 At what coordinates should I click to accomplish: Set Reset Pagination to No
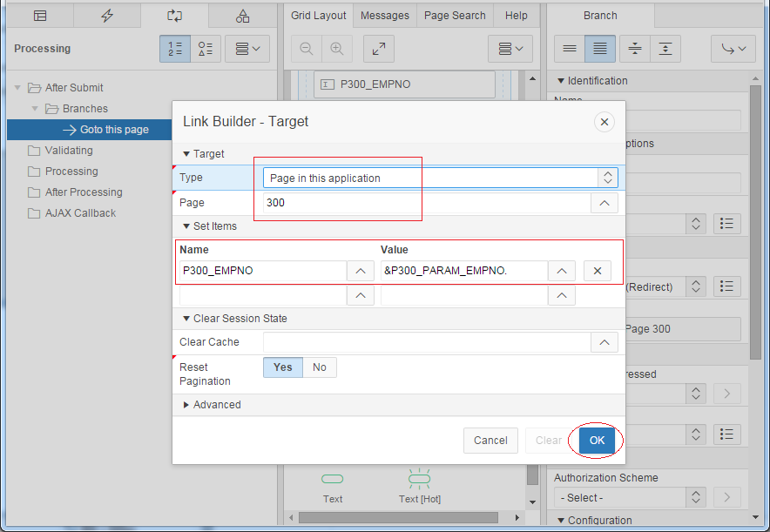[320, 367]
